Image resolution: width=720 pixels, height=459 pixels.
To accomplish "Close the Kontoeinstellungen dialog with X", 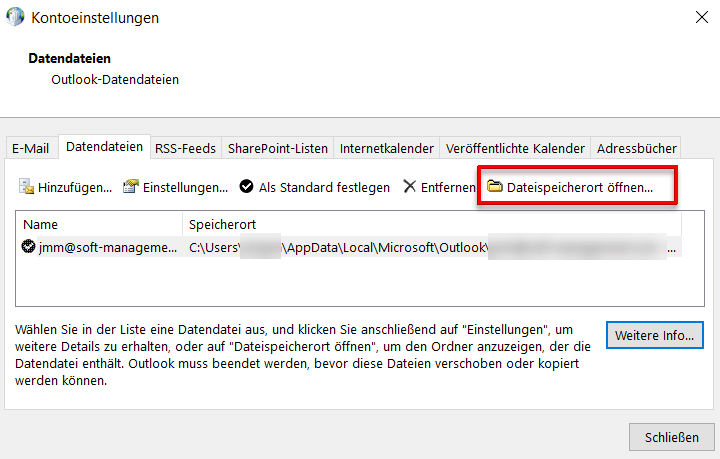I will point(702,17).
